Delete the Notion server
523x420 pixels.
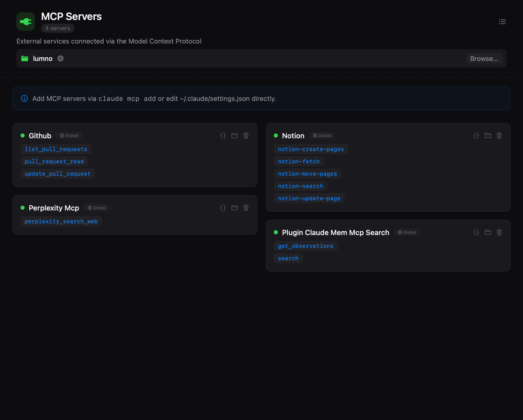499,135
